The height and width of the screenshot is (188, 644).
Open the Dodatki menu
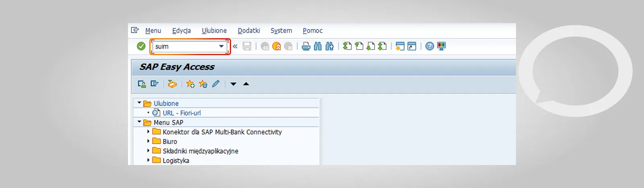pyautogui.click(x=248, y=31)
